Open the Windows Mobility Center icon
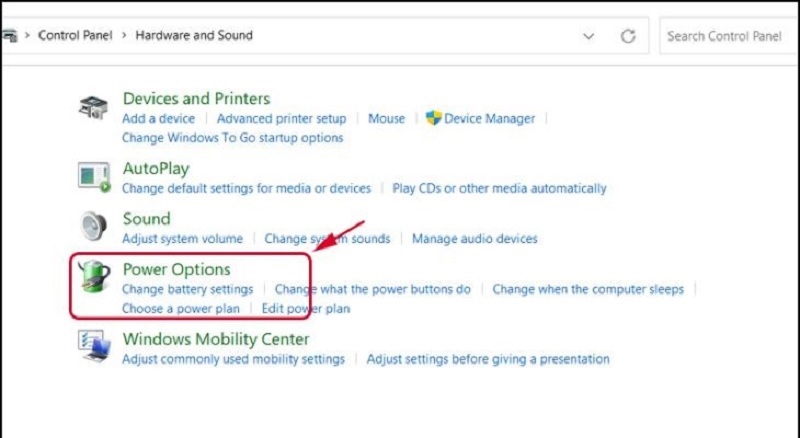This screenshot has width=800, height=438. tap(94, 346)
